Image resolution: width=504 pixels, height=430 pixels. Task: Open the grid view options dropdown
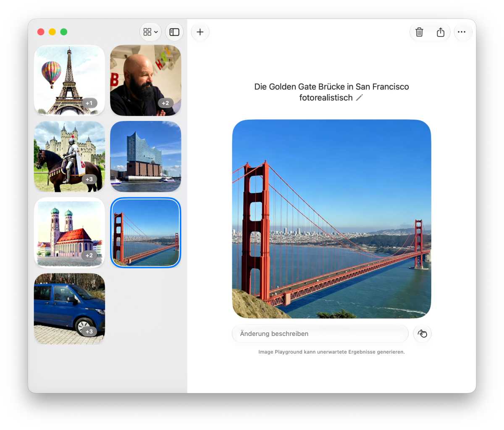click(150, 32)
